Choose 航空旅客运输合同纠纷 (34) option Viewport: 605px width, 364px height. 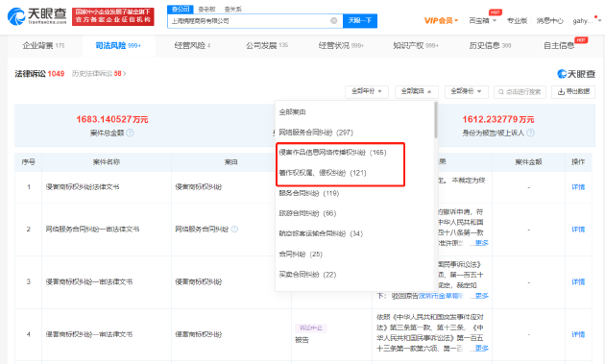pyautogui.click(x=321, y=233)
